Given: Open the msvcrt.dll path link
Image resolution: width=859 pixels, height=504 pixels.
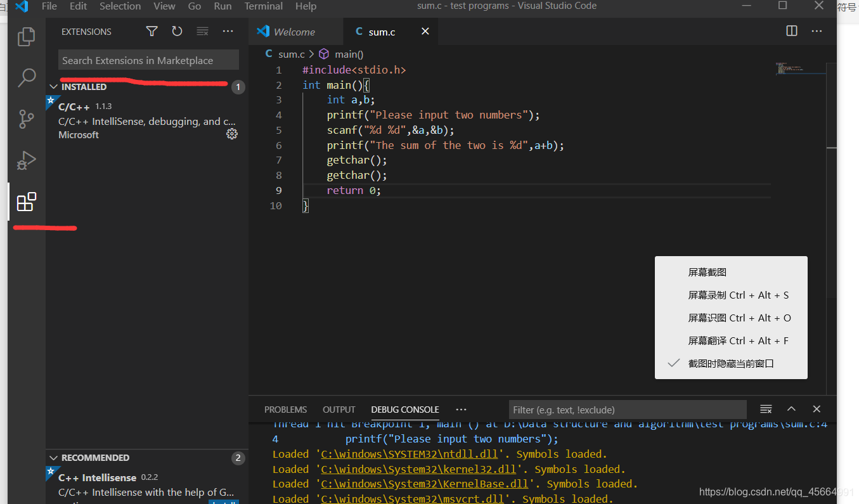Looking at the screenshot, I should [x=412, y=499].
